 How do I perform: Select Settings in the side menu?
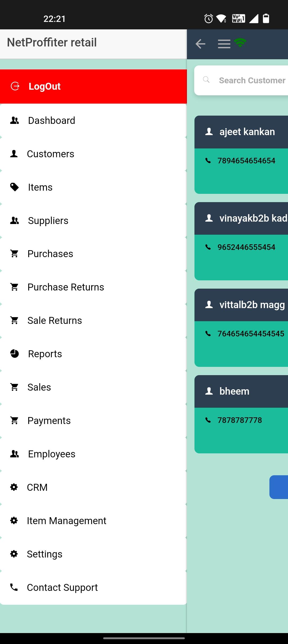point(93,554)
